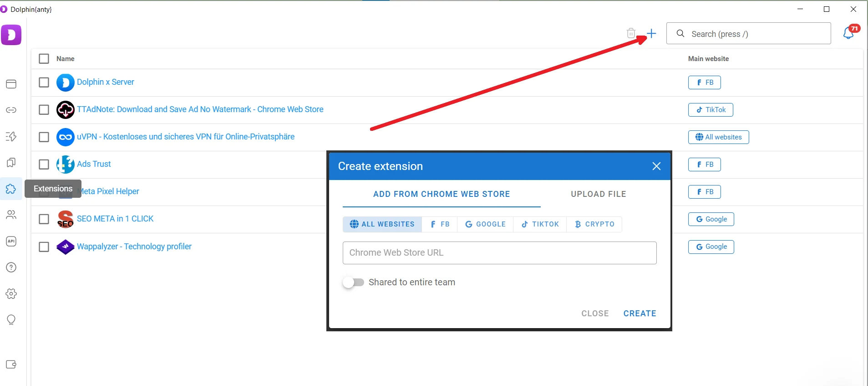Click the Ads Trust extension icon
Image resolution: width=868 pixels, height=386 pixels.
[66, 165]
